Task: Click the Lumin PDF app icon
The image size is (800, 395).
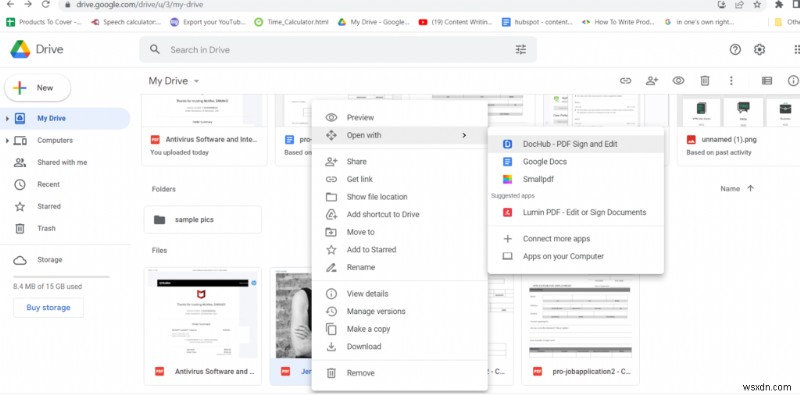Action: coord(507,212)
